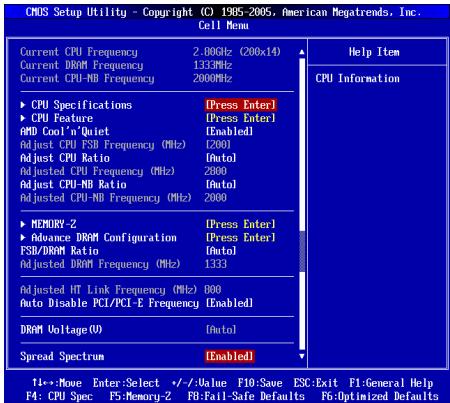The height and width of the screenshot is (403, 450).
Task: Click the 2800 adjusted CPU frequency value
Action: click(x=215, y=171)
